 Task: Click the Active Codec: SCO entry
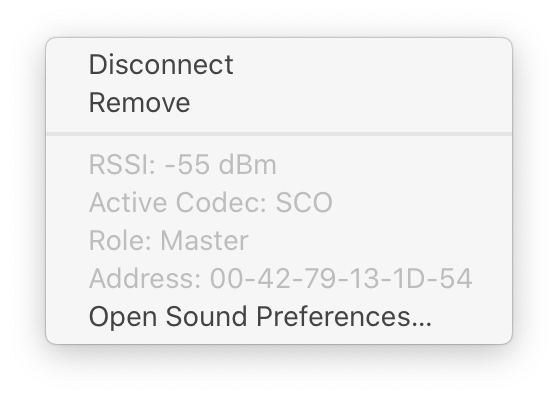pos(279,203)
